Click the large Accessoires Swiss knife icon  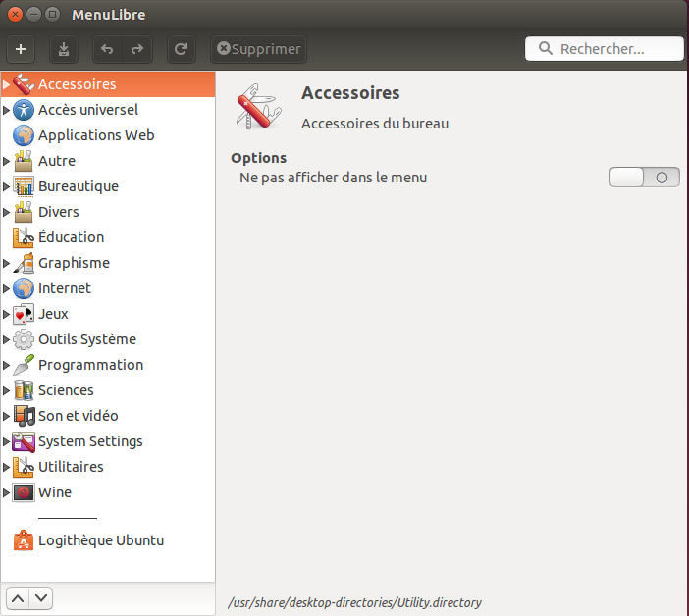(x=258, y=107)
